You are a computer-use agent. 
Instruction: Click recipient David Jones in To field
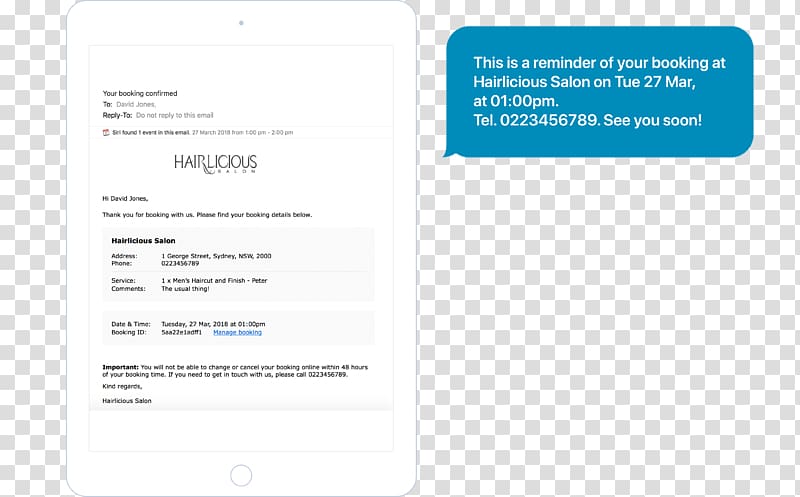click(x=136, y=104)
